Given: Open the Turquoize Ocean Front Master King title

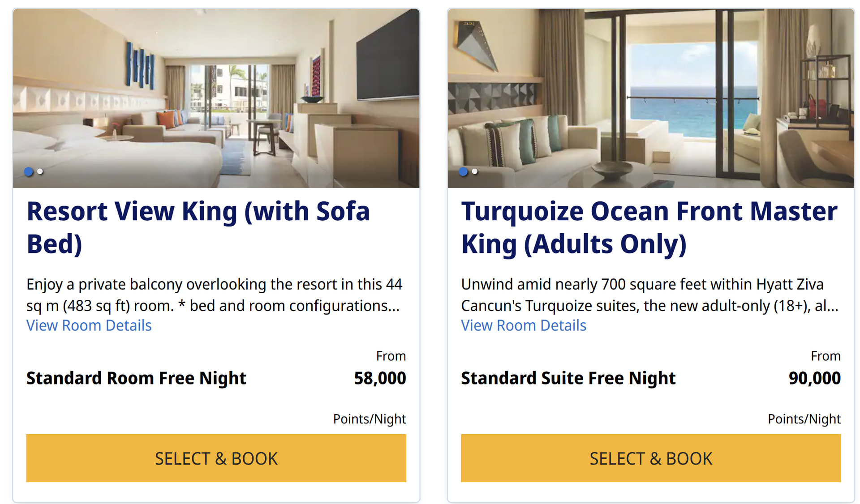Looking at the screenshot, I should point(649,227).
